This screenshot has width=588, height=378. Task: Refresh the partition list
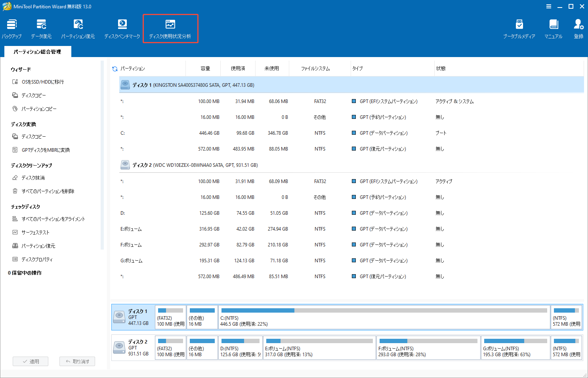tap(115, 68)
